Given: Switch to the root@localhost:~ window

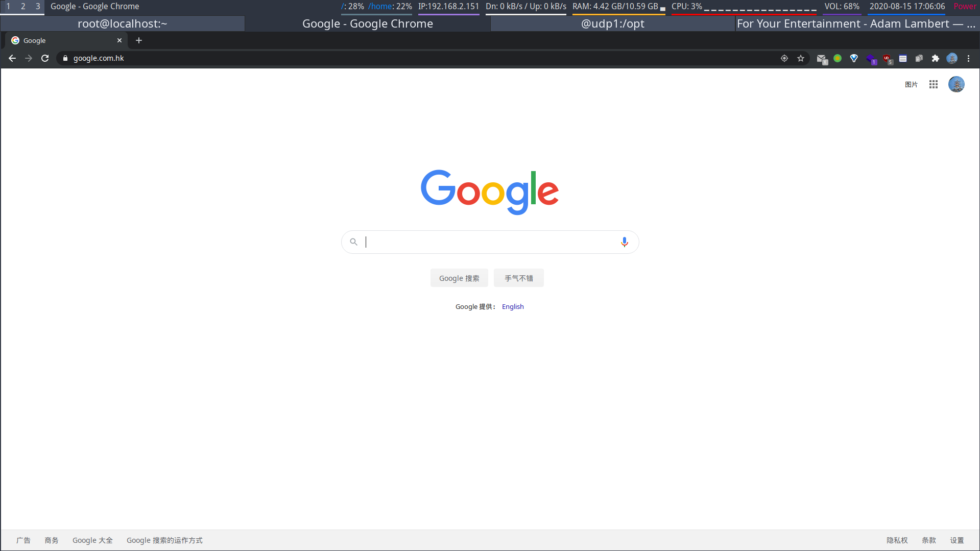Looking at the screenshot, I should [123, 23].
